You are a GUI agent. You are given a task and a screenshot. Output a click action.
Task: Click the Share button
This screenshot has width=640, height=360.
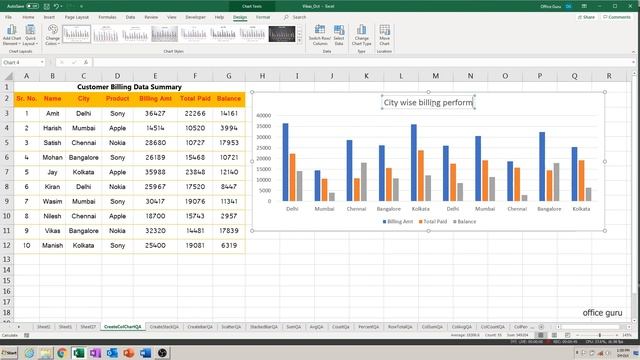(586, 17)
